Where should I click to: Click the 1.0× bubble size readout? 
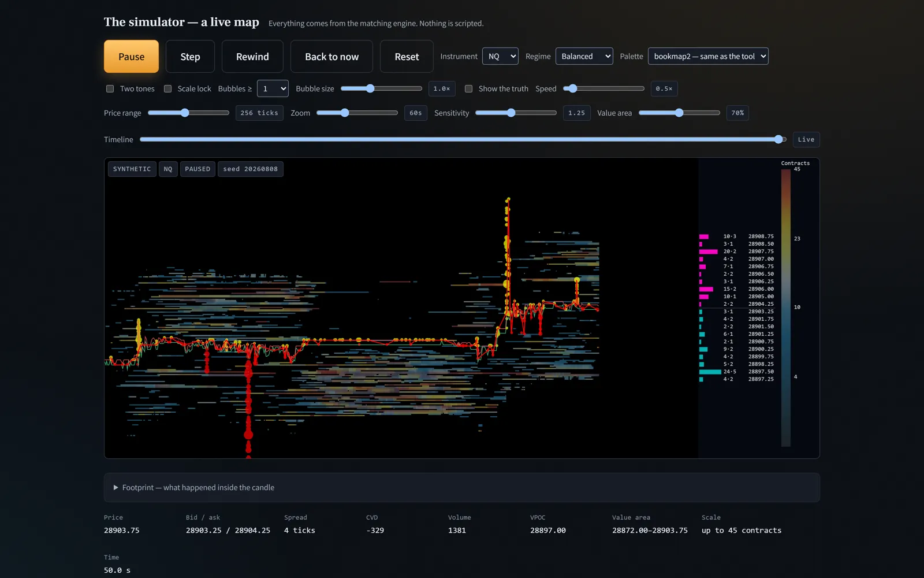(442, 88)
